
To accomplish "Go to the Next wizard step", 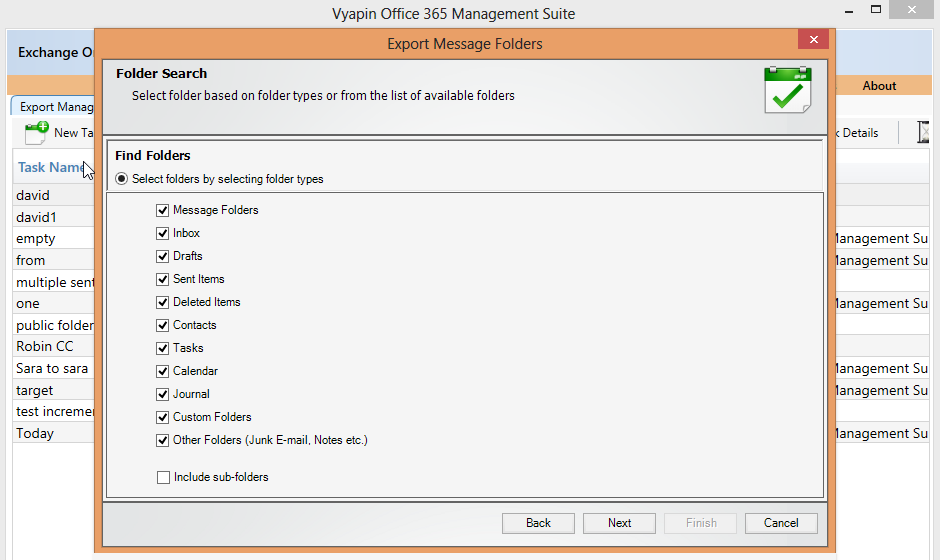I will (619, 523).
